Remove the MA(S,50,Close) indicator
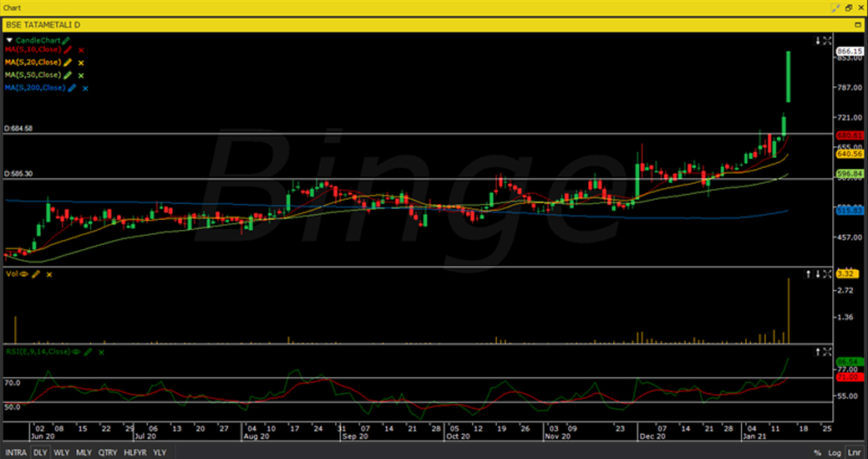This screenshot has height=459, width=868. [x=81, y=76]
